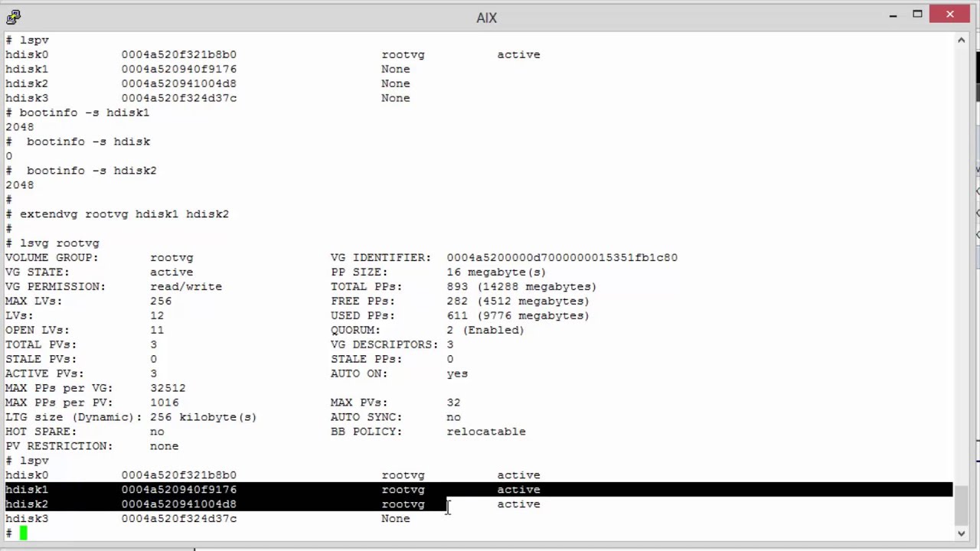Click MAX PVs value 32
The image size is (980, 551).
453,403
